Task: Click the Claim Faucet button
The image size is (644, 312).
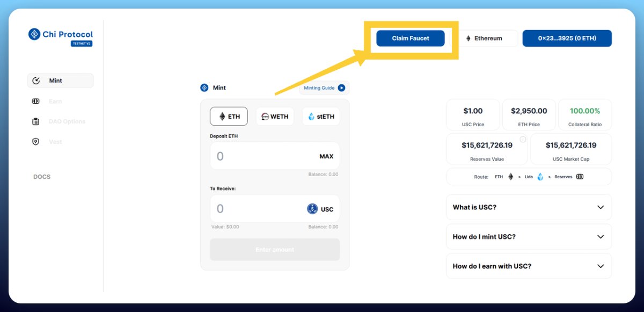Action: [411, 38]
